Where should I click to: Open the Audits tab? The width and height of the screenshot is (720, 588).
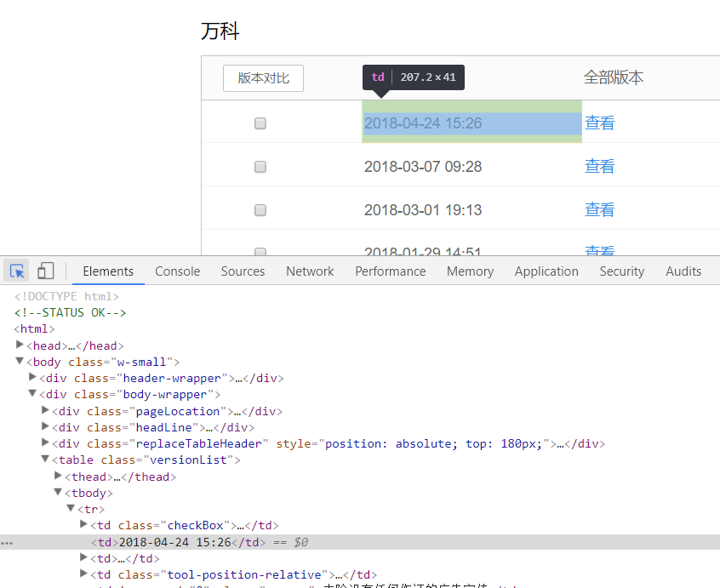683,271
